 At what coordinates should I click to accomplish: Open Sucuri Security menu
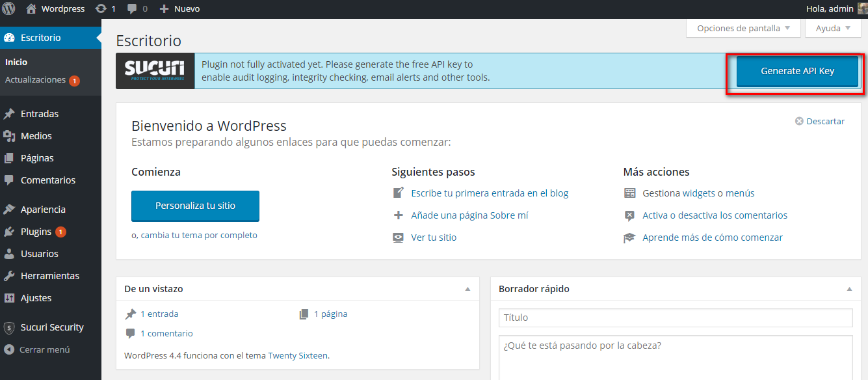click(51, 327)
